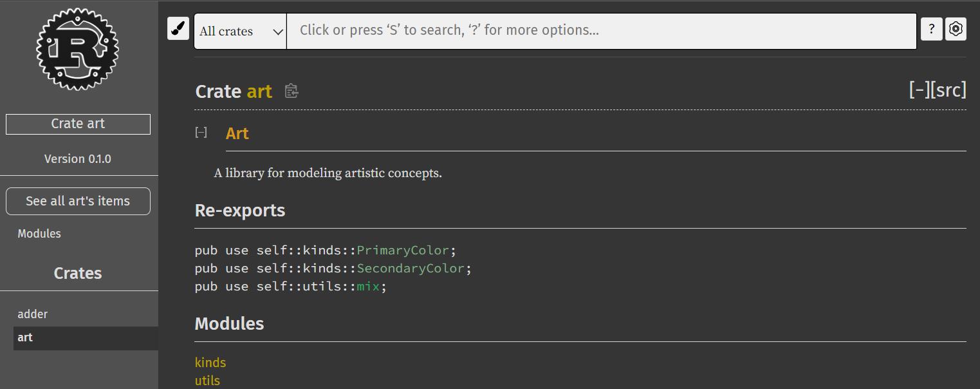Open the PrimaryColor re-export link
The image size is (980, 389).
point(403,251)
